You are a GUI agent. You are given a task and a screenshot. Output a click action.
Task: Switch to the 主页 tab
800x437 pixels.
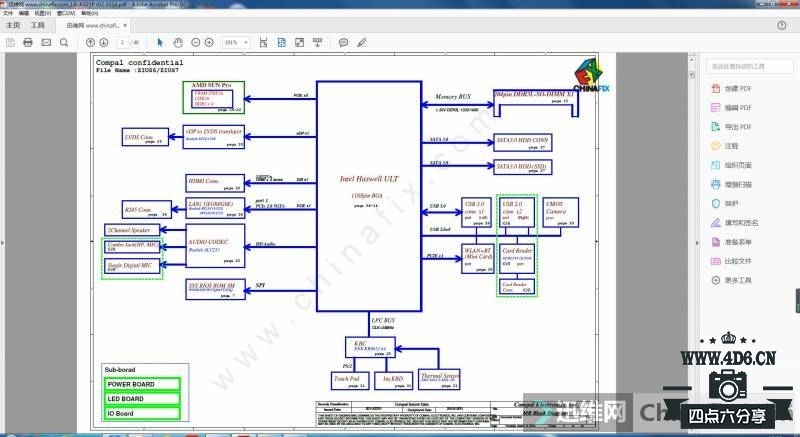pos(13,25)
